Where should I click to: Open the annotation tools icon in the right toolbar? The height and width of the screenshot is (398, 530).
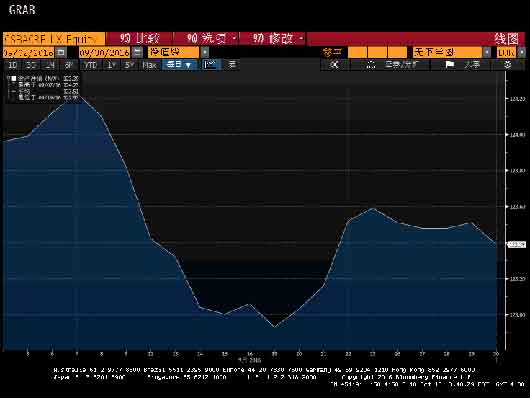point(371,65)
